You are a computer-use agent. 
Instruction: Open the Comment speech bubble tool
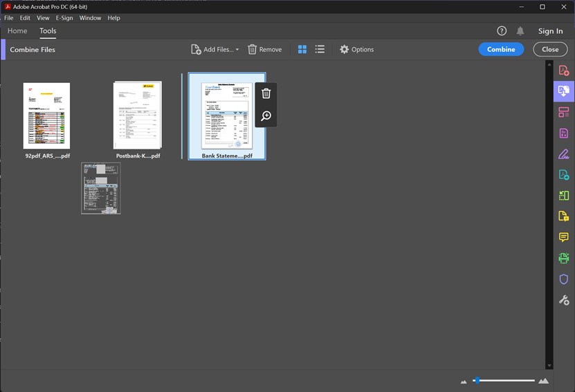click(564, 237)
